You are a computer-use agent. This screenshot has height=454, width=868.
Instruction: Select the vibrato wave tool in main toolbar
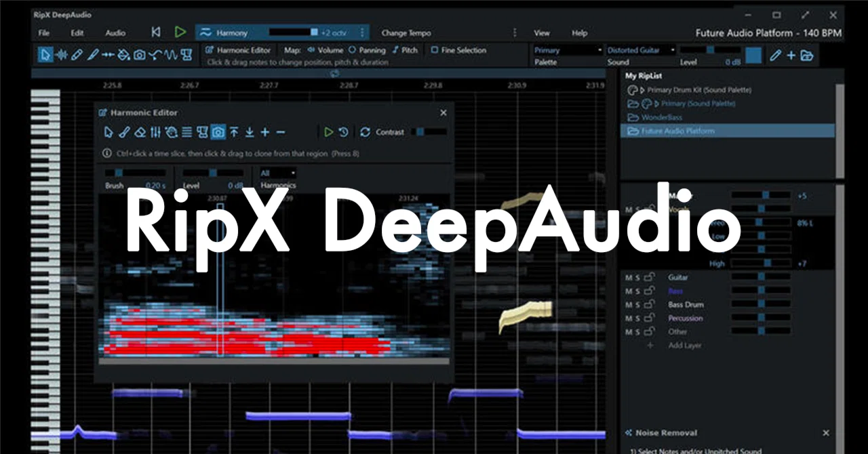point(171,55)
